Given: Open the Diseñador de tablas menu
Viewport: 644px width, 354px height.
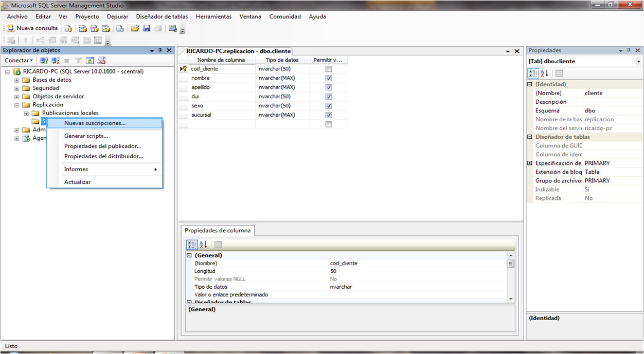Looking at the screenshot, I should [162, 16].
